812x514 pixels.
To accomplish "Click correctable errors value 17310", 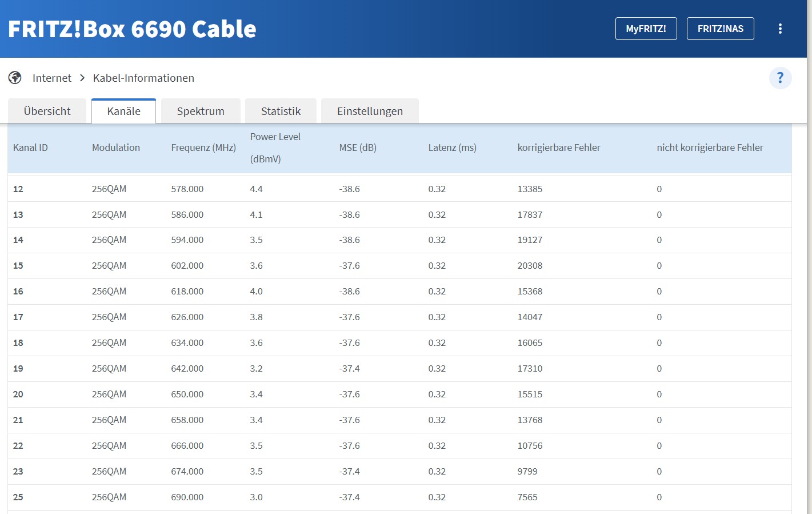I will coord(530,369).
